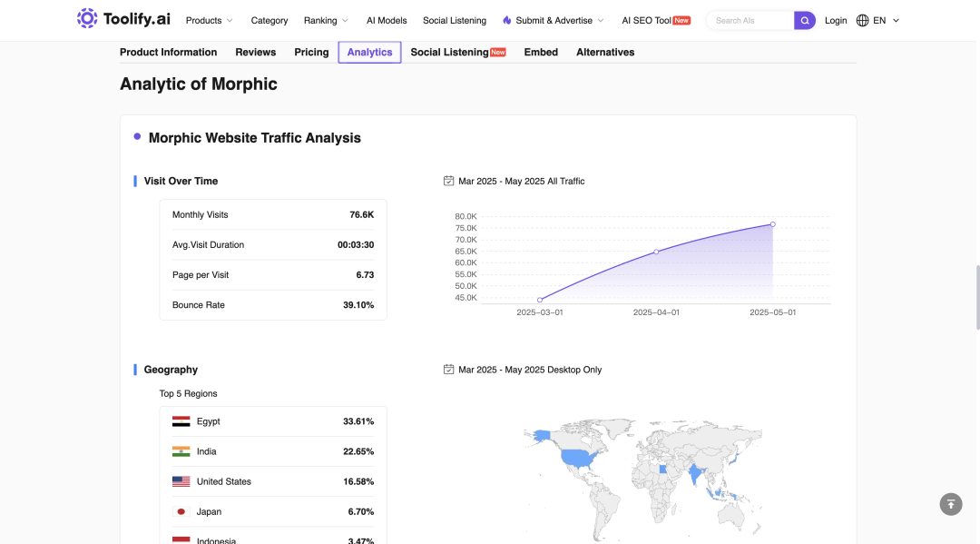Click the India flag icon
The height and width of the screenshot is (544, 980).
181,451
